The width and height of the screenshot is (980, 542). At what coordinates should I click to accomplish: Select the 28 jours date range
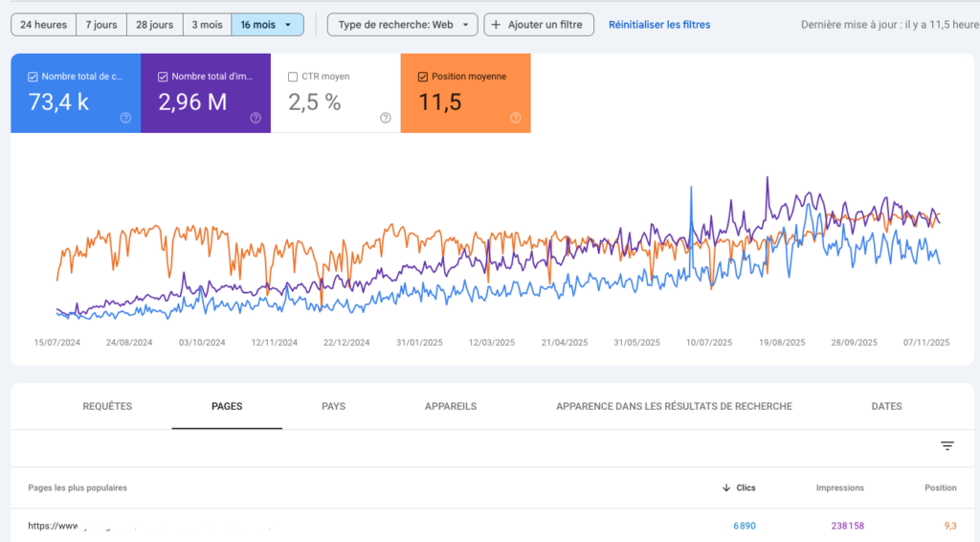click(154, 25)
